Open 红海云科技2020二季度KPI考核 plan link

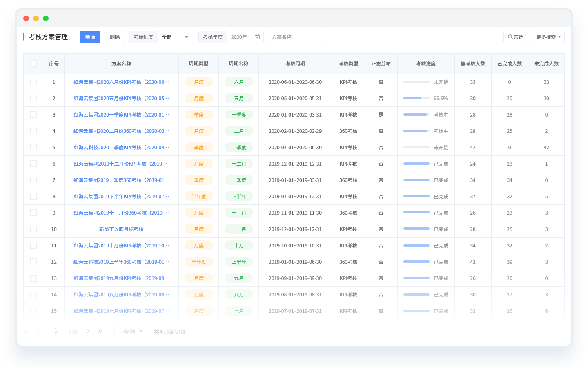[121, 147]
